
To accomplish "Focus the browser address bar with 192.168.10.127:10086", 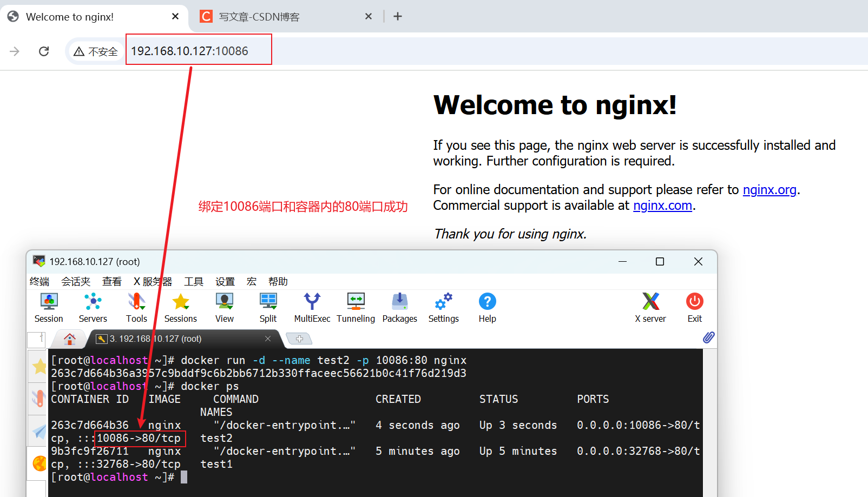I will [189, 51].
